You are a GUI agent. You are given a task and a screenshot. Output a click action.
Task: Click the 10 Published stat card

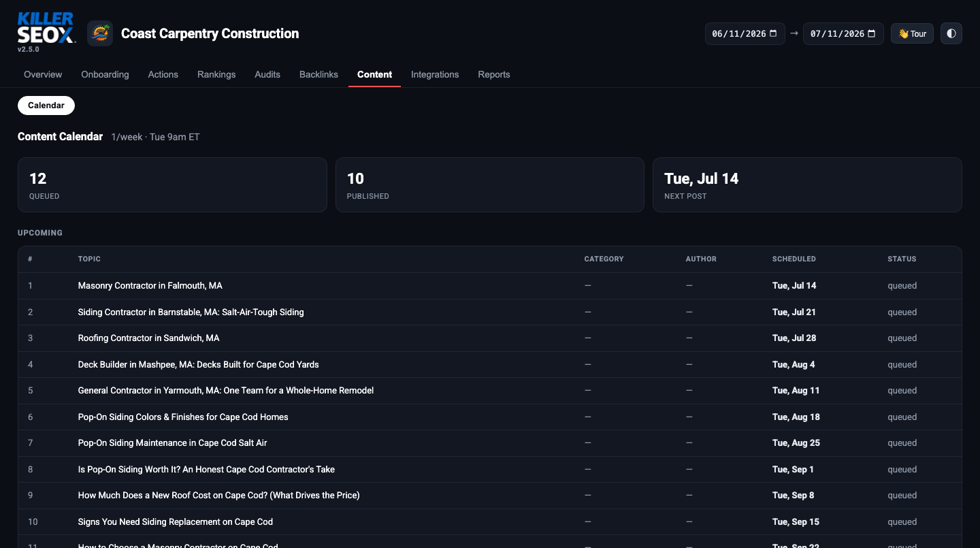pyautogui.click(x=490, y=185)
